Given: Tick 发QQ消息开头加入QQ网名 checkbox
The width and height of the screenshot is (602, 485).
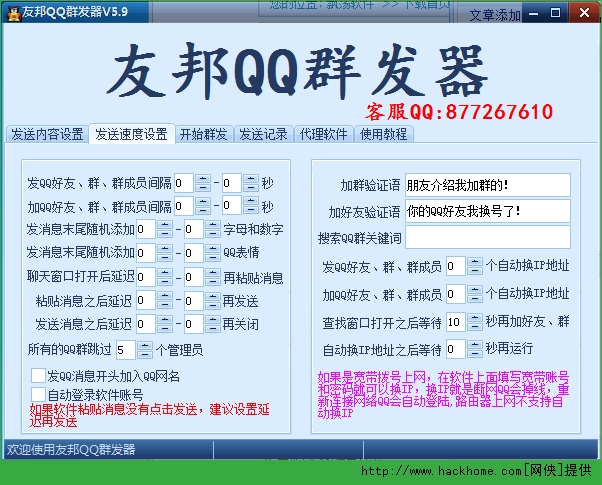Looking at the screenshot, I should tap(38, 376).
